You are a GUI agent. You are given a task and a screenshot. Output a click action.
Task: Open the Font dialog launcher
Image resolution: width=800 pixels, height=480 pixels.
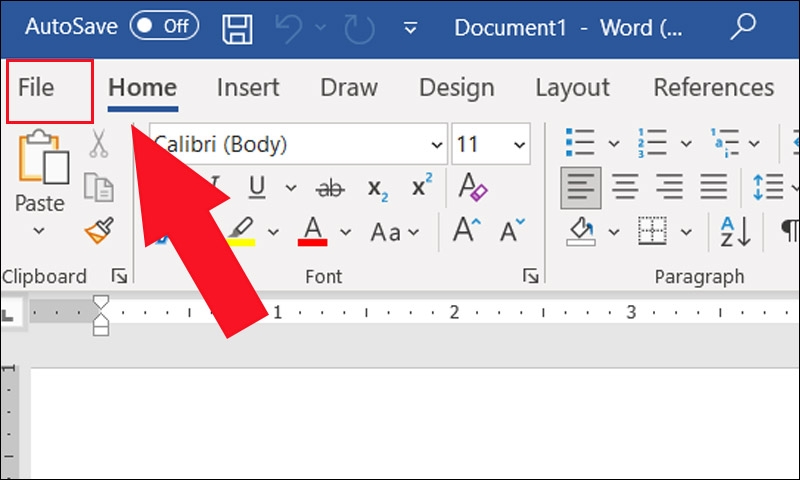pos(530,276)
